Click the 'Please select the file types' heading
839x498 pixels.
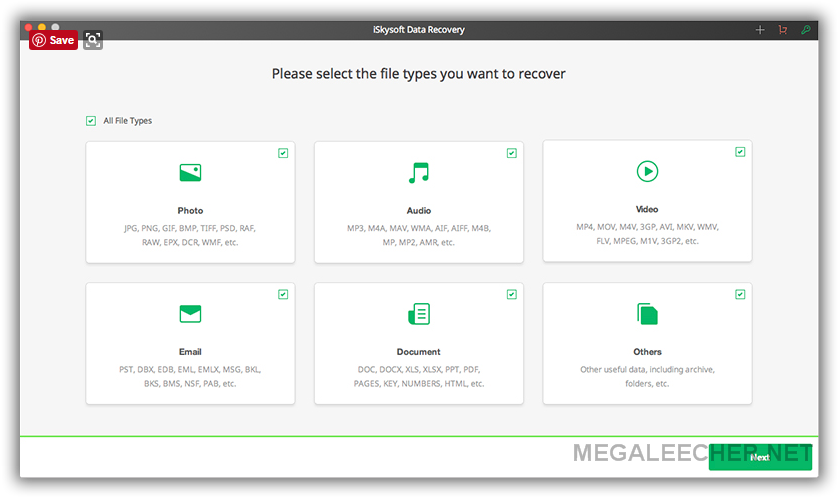418,74
